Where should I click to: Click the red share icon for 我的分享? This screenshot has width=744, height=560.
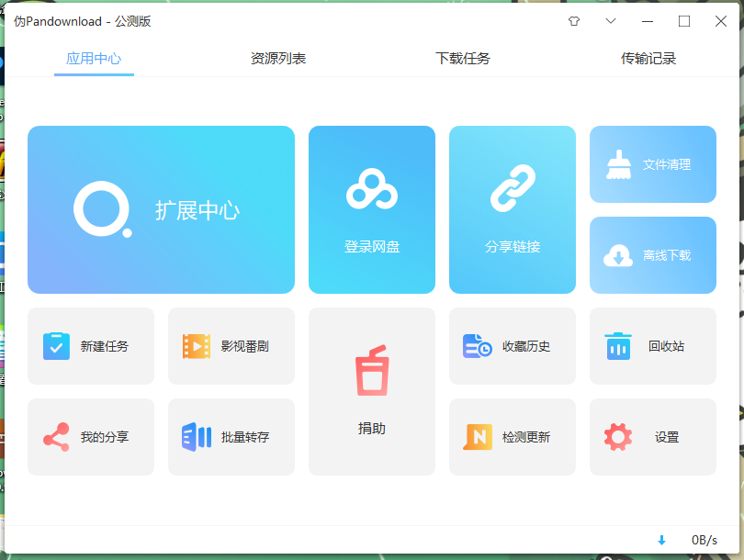click(x=56, y=437)
